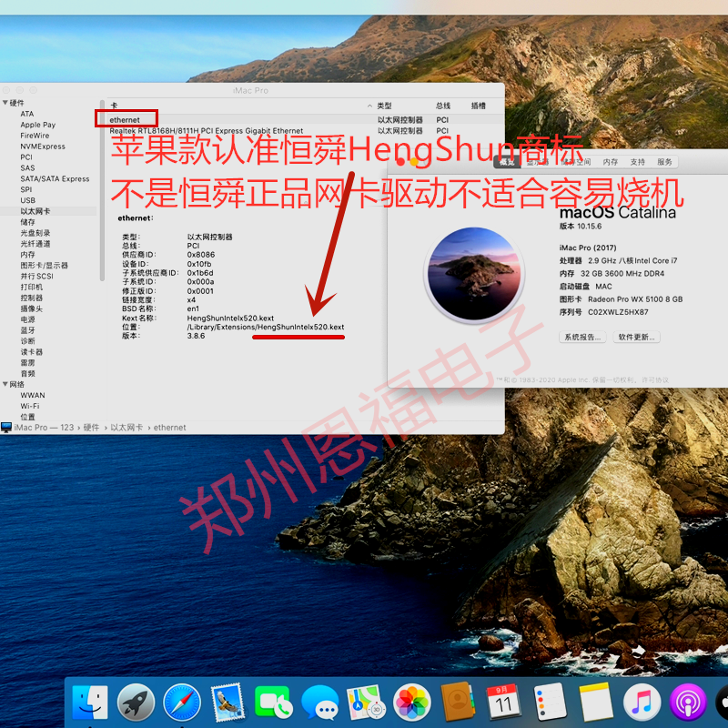
Task: Open Safari compass icon in dock
Action: click(x=182, y=702)
